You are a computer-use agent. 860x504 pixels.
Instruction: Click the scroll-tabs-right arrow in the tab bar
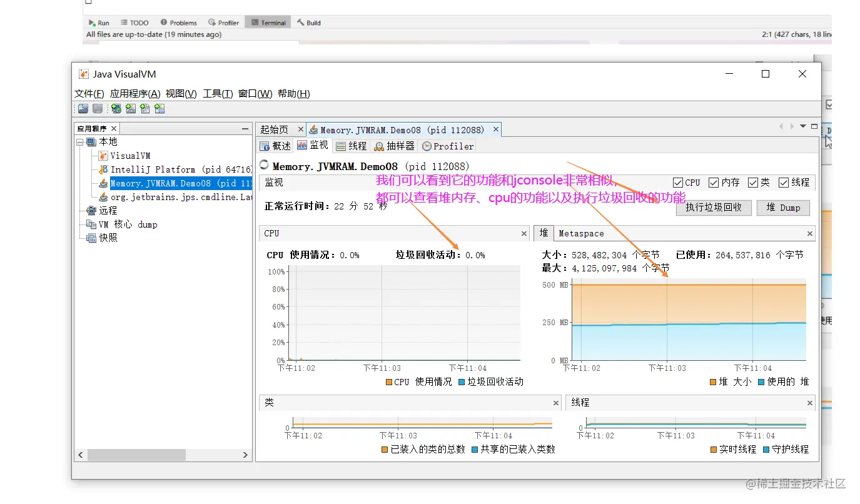point(792,126)
